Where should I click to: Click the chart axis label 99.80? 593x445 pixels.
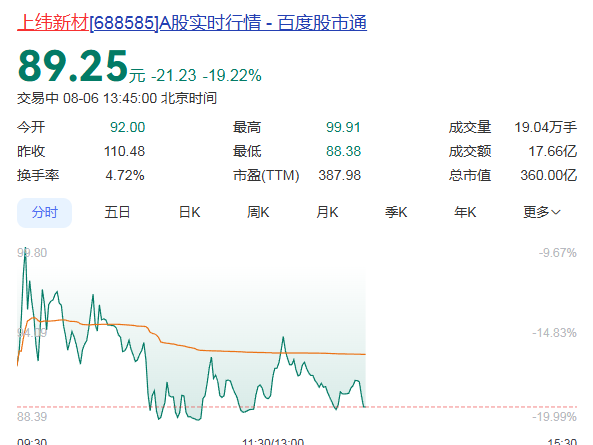[x=32, y=253]
